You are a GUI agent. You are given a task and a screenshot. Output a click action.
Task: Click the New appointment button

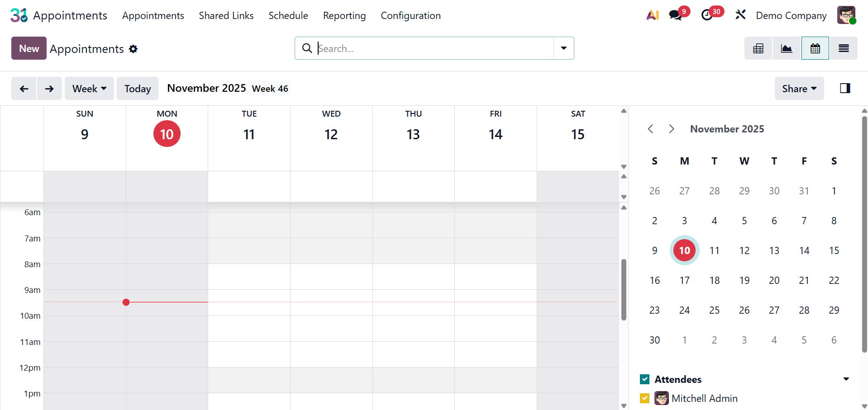(29, 48)
